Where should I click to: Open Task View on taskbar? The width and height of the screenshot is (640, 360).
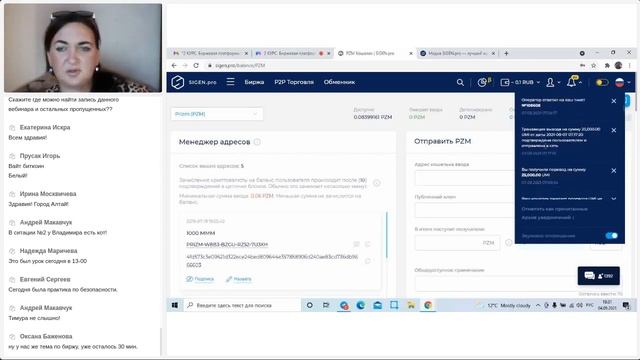tap(326, 305)
